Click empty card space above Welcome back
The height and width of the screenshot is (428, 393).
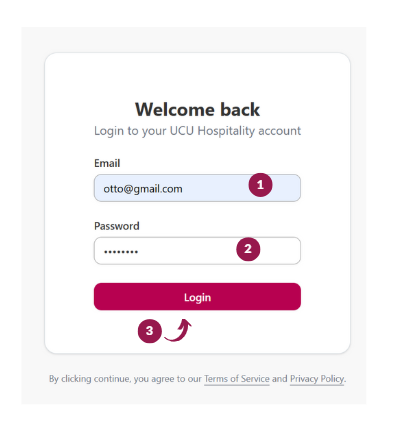(x=197, y=76)
